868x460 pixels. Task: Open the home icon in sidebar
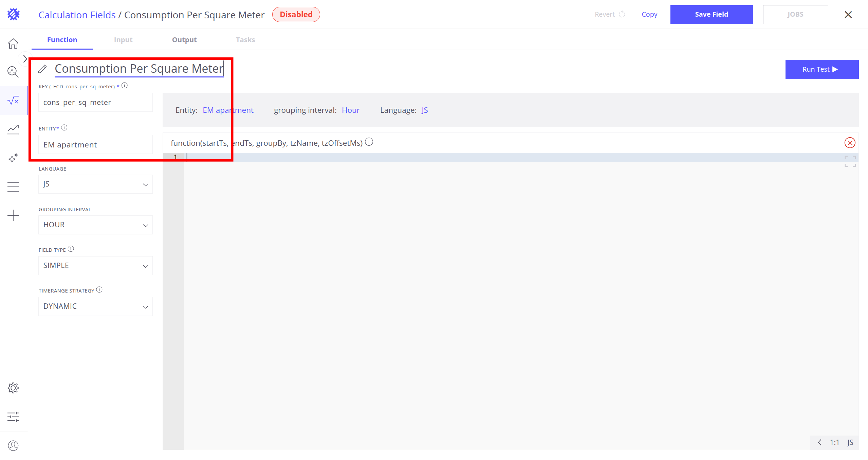pos(13,43)
